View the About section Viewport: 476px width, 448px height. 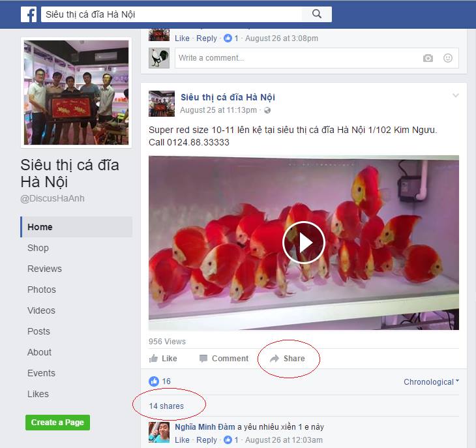[x=39, y=352]
